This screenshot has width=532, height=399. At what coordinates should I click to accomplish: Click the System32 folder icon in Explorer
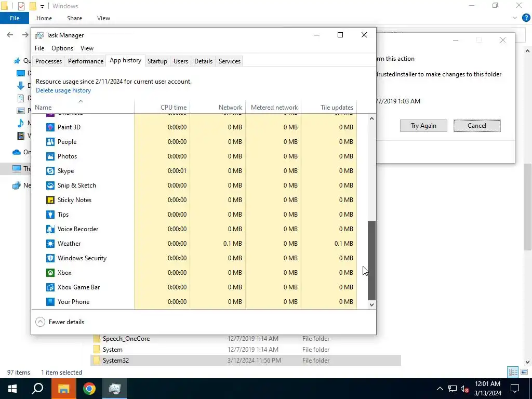[97, 361]
